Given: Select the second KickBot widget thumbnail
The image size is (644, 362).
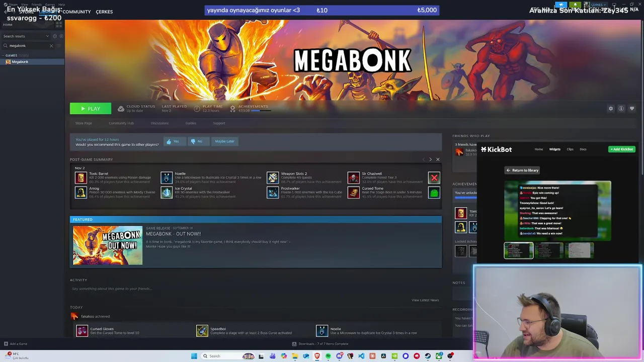Looking at the screenshot, I should pyautogui.click(x=549, y=250).
